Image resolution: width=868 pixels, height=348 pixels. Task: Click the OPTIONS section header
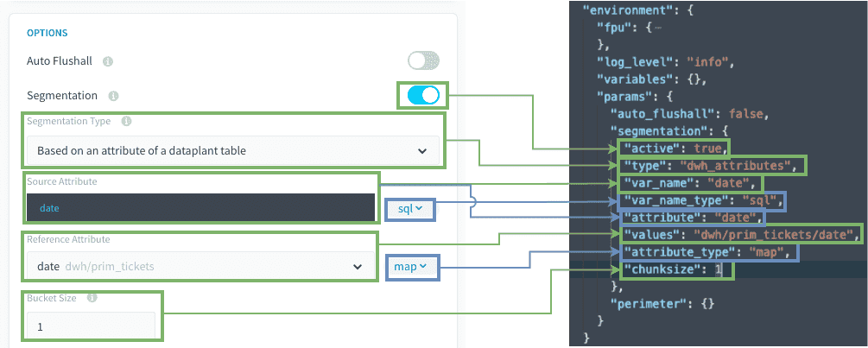click(x=47, y=33)
